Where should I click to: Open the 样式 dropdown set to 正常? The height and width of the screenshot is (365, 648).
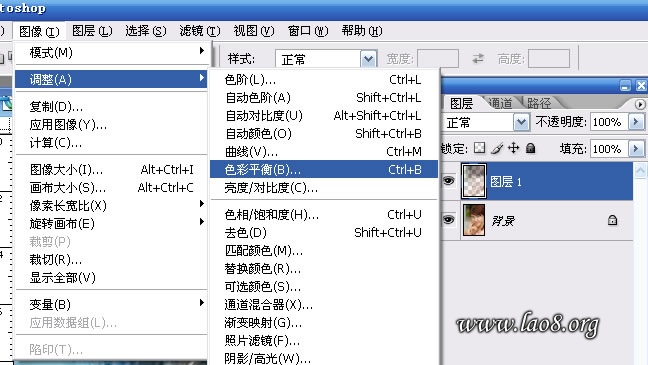pyautogui.click(x=326, y=59)
